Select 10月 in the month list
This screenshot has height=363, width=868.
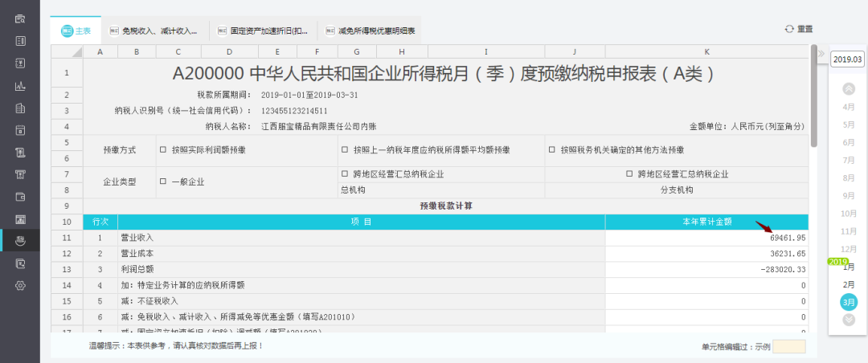coord(848,213)
